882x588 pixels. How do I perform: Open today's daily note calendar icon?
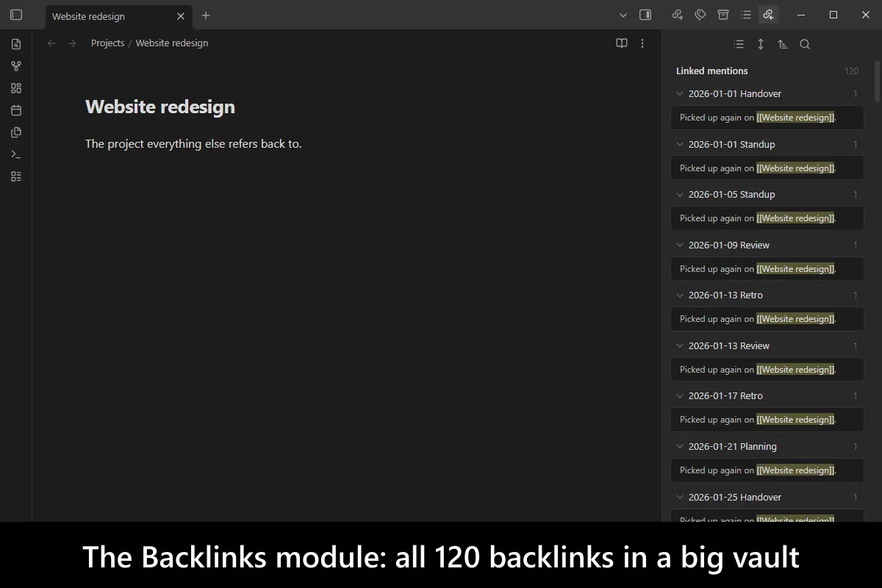pos(16,110)
